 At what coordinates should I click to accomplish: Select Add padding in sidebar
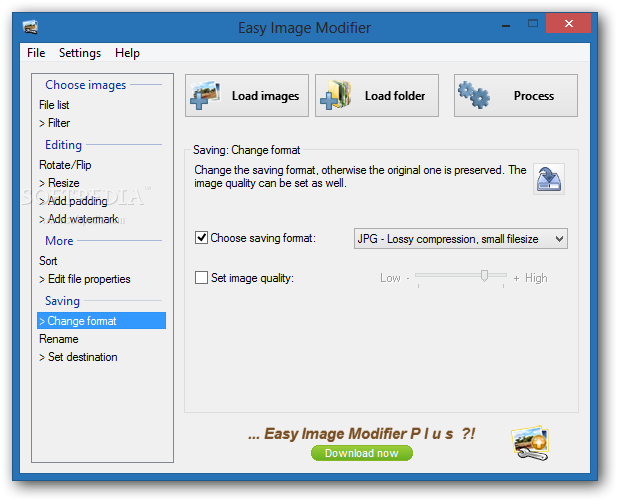[x=73, y=201]
